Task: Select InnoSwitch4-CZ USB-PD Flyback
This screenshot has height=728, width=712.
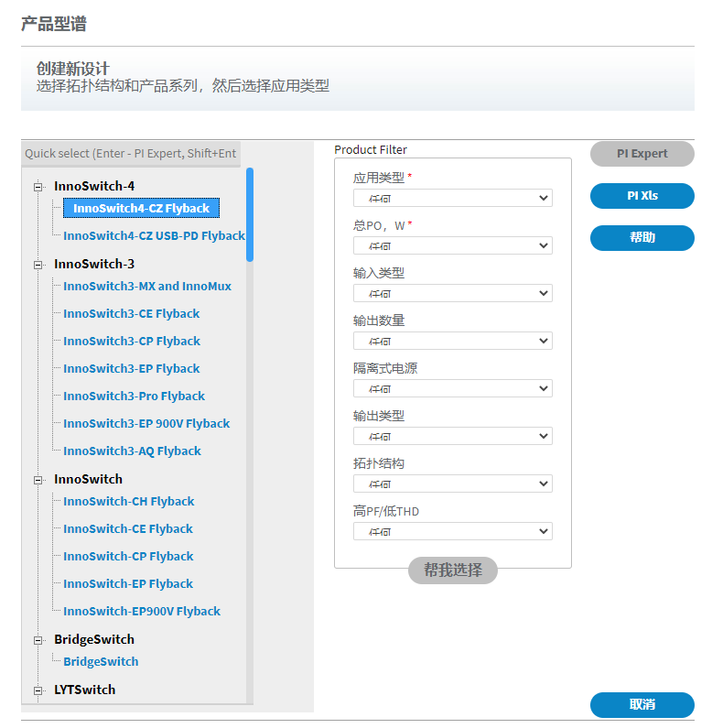Action: (154, 236)
